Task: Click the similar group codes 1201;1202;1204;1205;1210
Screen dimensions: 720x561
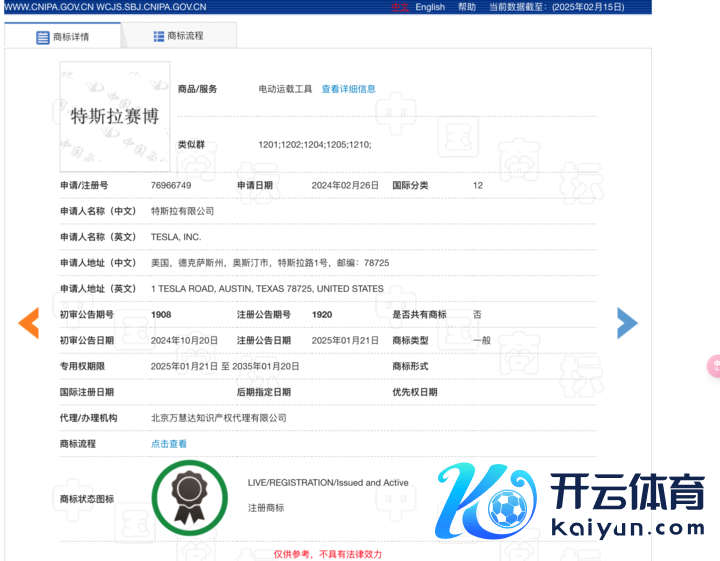Action: pos(314,145)
